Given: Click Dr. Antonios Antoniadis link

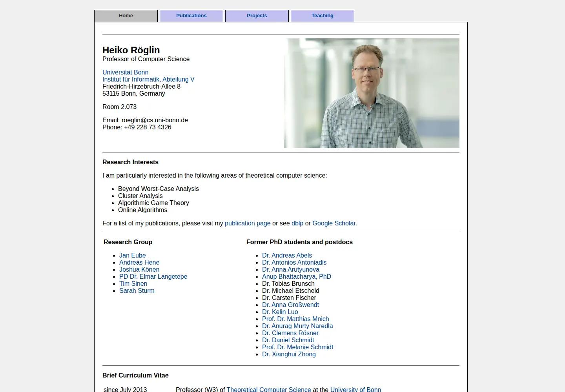Looking at the screenshot, I should [x=294, y=262].
